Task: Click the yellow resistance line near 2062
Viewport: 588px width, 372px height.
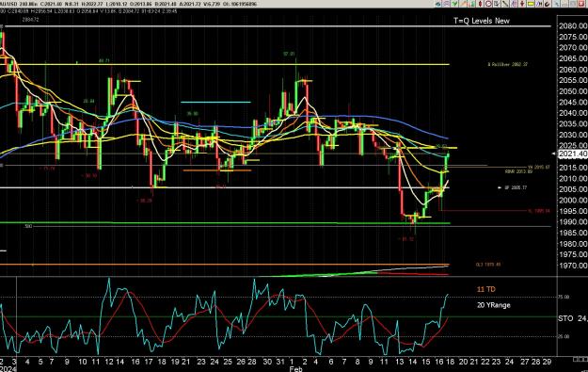Action: [225, 65]
